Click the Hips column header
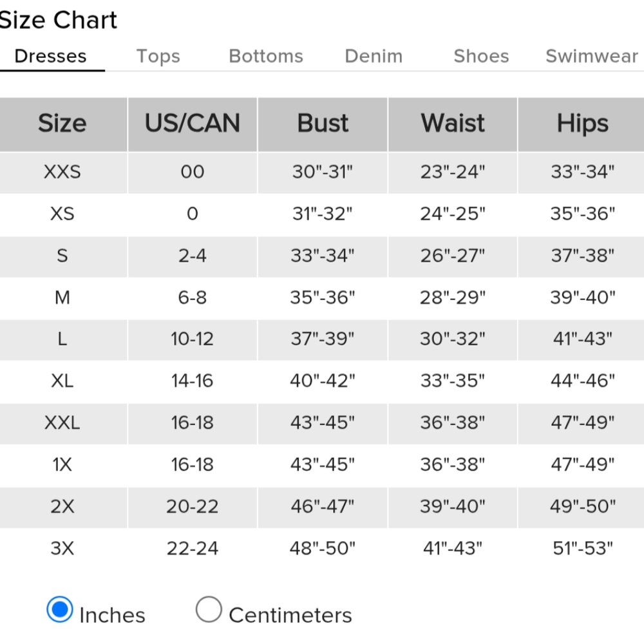 [x=582, y=123]
